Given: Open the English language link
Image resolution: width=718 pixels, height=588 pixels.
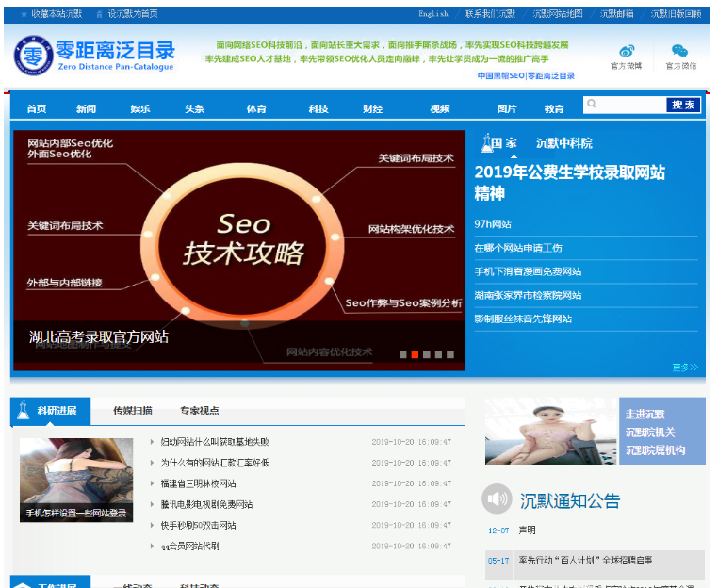Looking at the screenshot, I should 433,14.
